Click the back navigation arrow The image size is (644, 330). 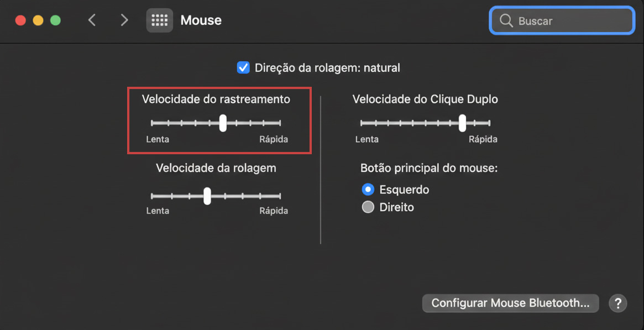pos(92,20)
